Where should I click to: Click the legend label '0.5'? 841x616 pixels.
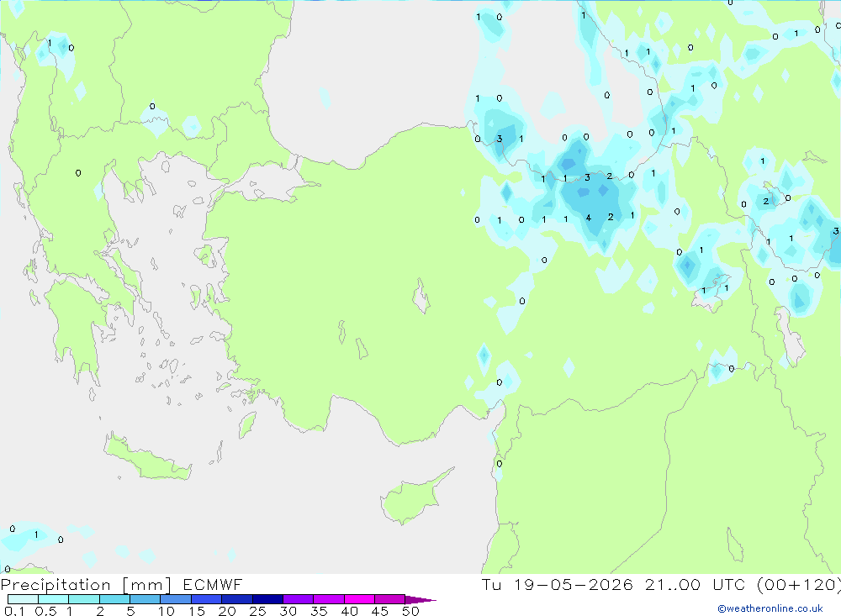pos(46,611)
